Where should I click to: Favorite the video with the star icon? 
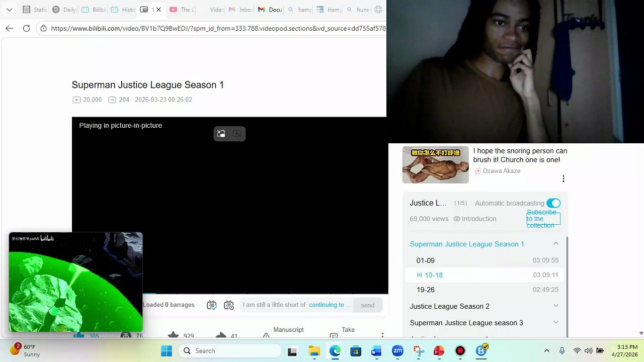tap(174, 335)
